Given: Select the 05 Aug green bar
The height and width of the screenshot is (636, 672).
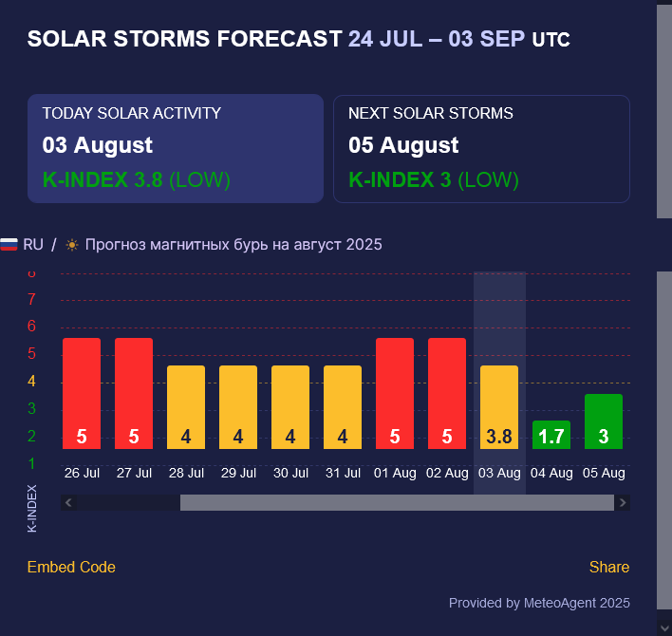Looking at the screenshot, I should (604, 421).
